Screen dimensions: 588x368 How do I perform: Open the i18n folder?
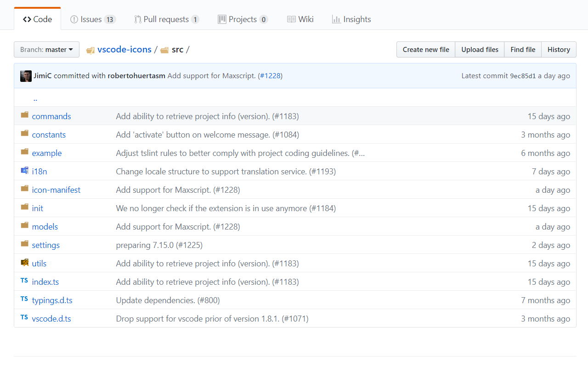(x=40, y=172)
